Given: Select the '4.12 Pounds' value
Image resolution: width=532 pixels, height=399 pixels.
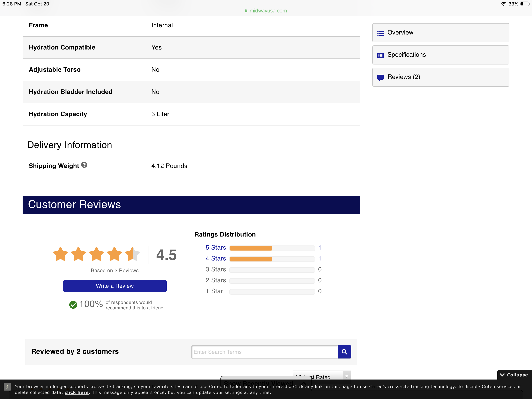Looking at the screenshot, I should [169, 166].
